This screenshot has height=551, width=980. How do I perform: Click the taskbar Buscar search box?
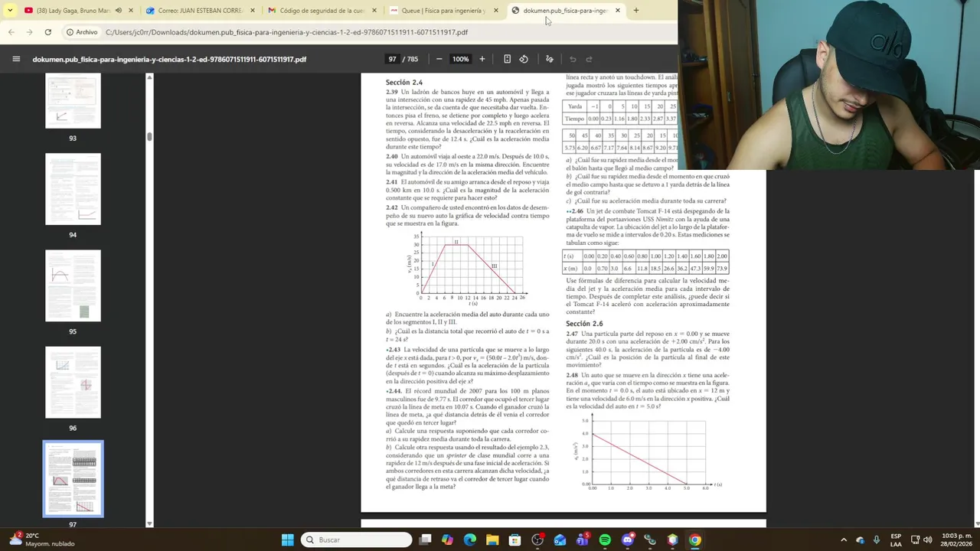click(356, 540)
